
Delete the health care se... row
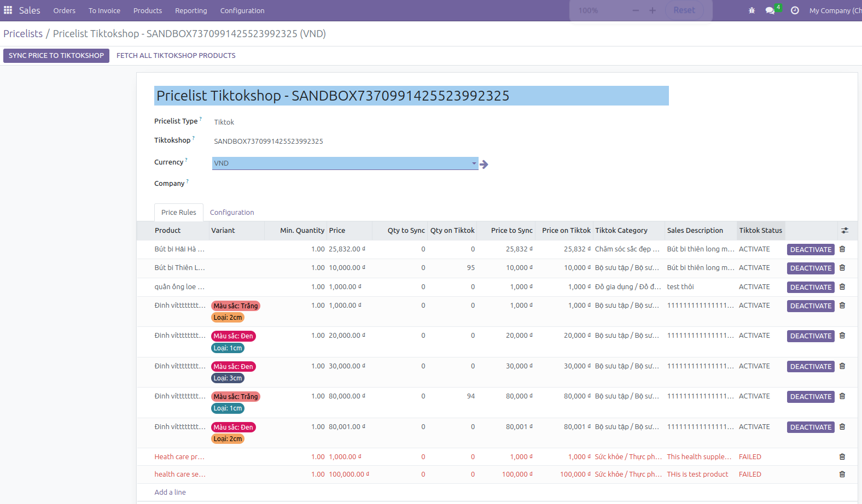point(842,474)
